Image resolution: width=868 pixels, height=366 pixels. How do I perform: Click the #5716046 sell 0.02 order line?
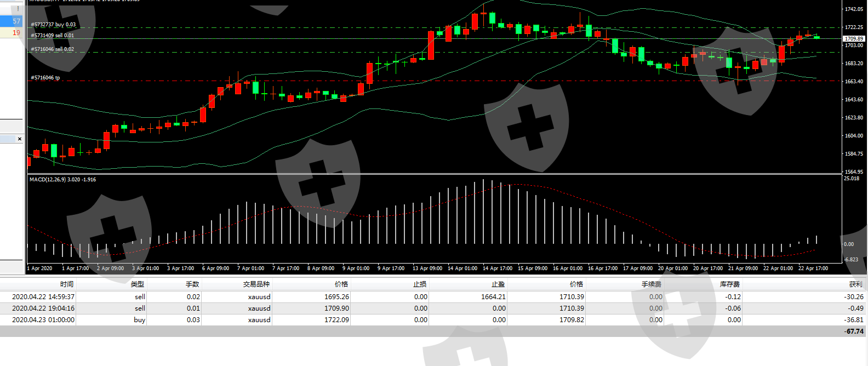[53, 49]
